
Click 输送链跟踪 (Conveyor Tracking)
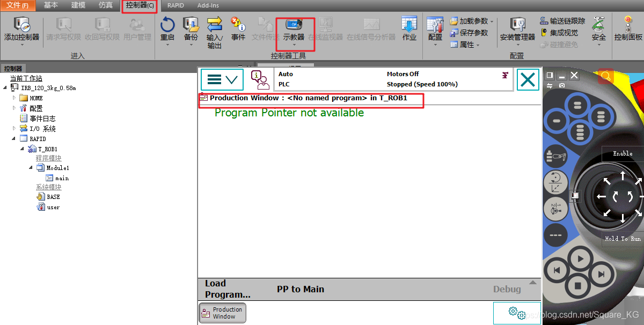[x=562, y=21]
